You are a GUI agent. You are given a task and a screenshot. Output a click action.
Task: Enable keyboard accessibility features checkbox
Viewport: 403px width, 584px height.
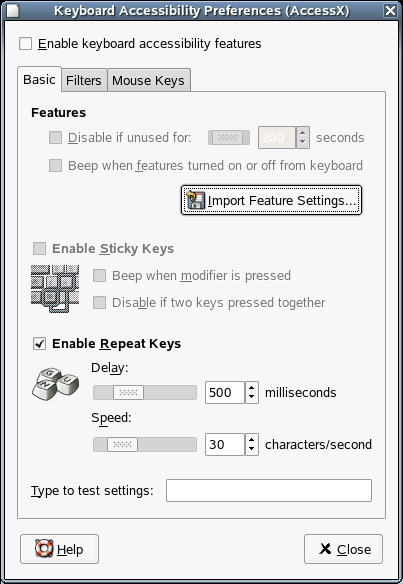[26, 44]
